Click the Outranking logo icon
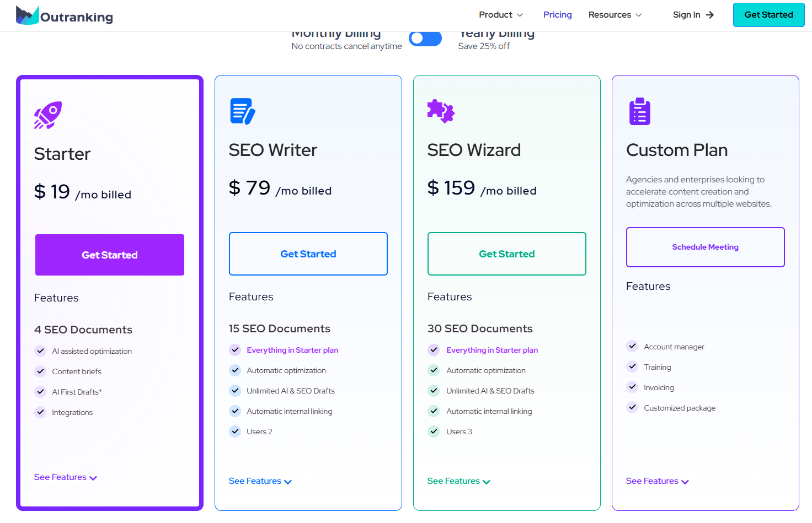The height and width of the screenshot is (523, 812). [28, 15]
